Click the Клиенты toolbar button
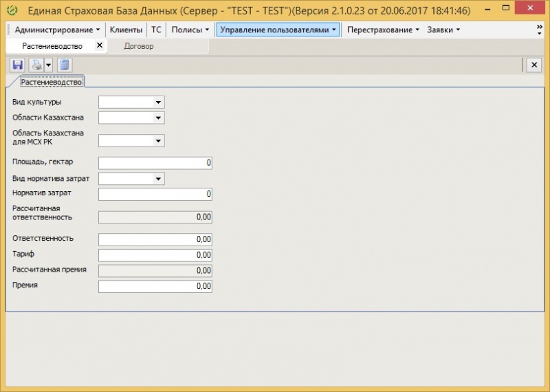Screen dimensions: 550x392 tap(126, 30)
